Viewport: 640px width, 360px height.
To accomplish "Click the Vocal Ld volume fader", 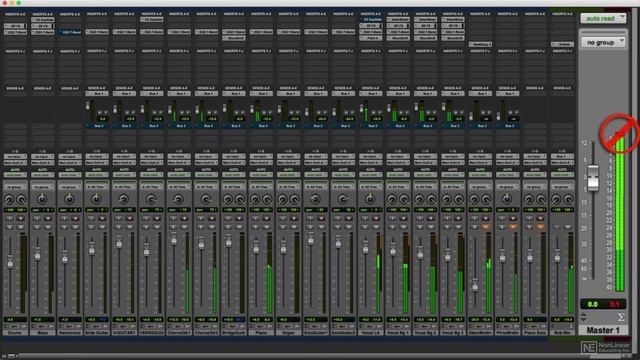I will (x=365, y=248).
